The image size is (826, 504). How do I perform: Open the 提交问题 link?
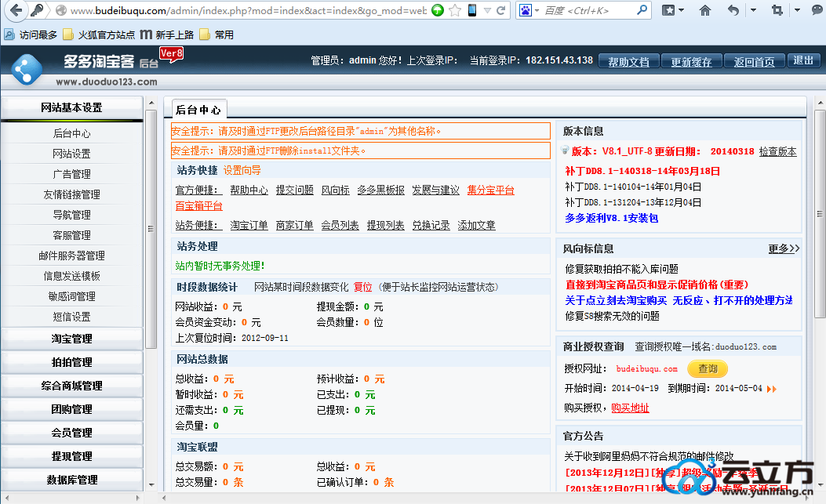pyautogui.click(x=294, y=190)
